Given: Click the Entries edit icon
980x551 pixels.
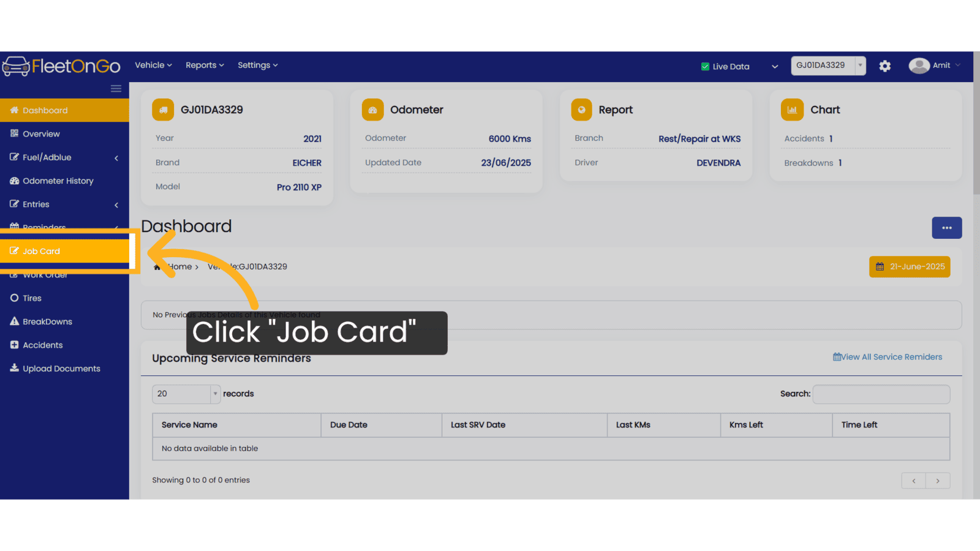Looking at the screenshot, I should pos(14,204).
